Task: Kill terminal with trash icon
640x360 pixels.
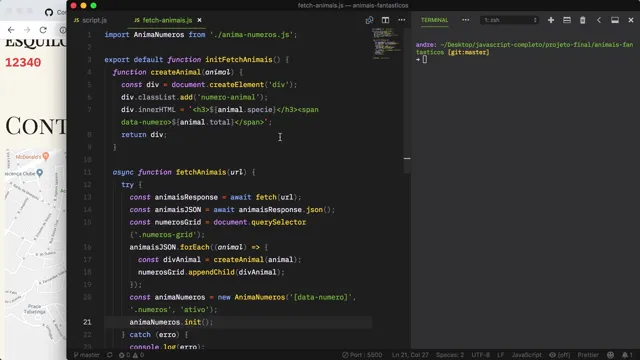Action: 582,20
